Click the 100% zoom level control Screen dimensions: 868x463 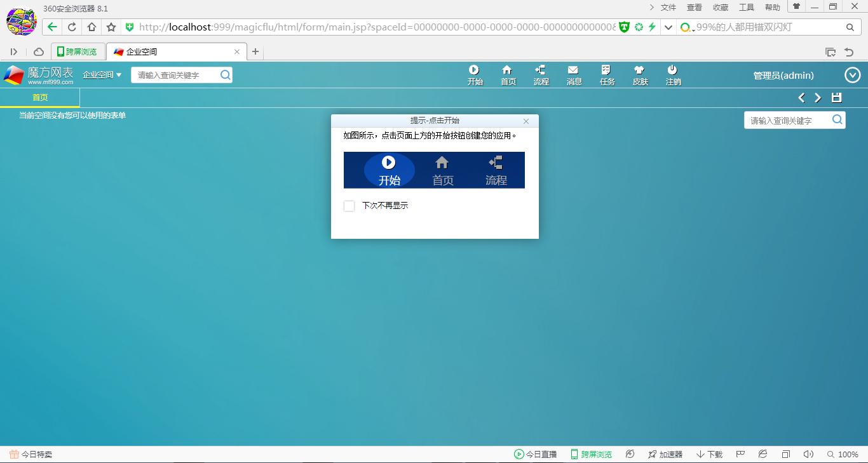pos(843,454)
